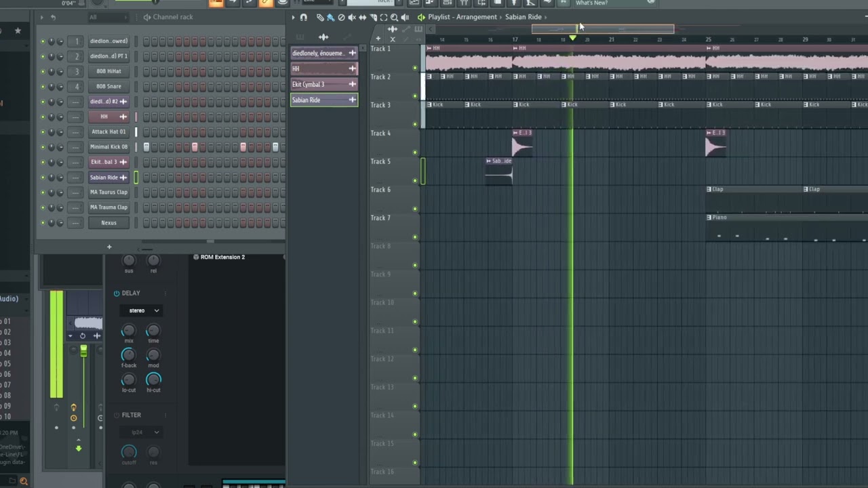Select the Delete tool in playlist toolbar

[341, 17]
